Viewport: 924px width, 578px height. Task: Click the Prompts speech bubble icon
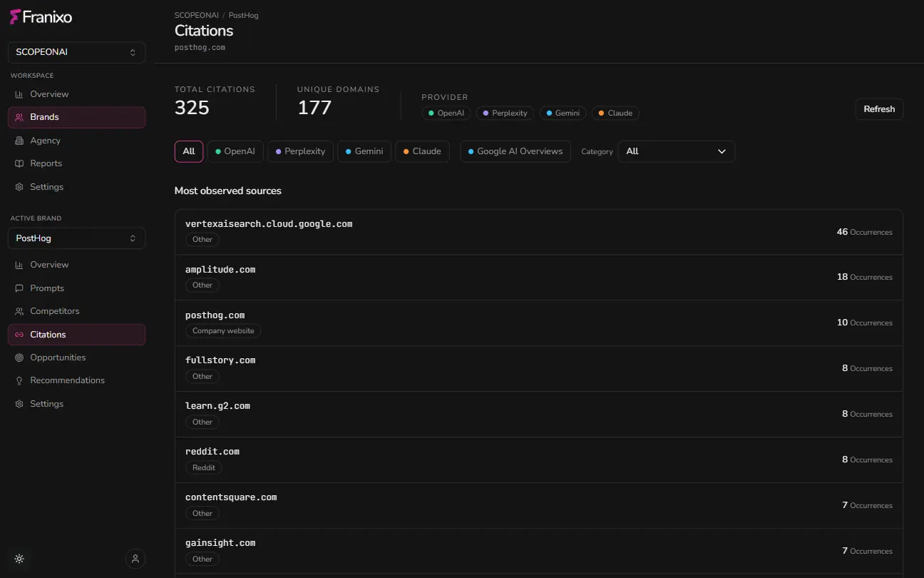coord(19,288)
